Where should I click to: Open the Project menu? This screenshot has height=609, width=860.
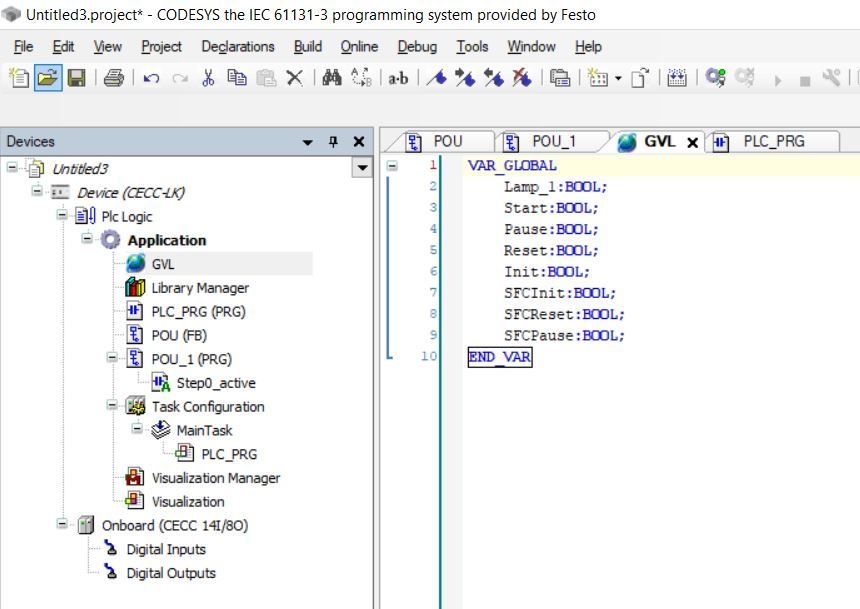pyautogui.click(x=161, y=47)
